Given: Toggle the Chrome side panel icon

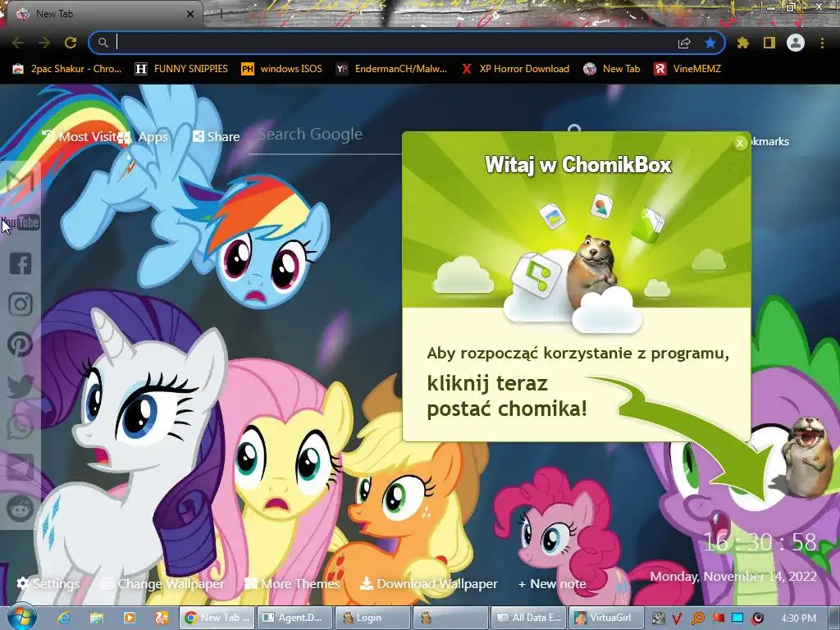Looking at the screenshot, I should pyautogui.click(x=769, y=43).
